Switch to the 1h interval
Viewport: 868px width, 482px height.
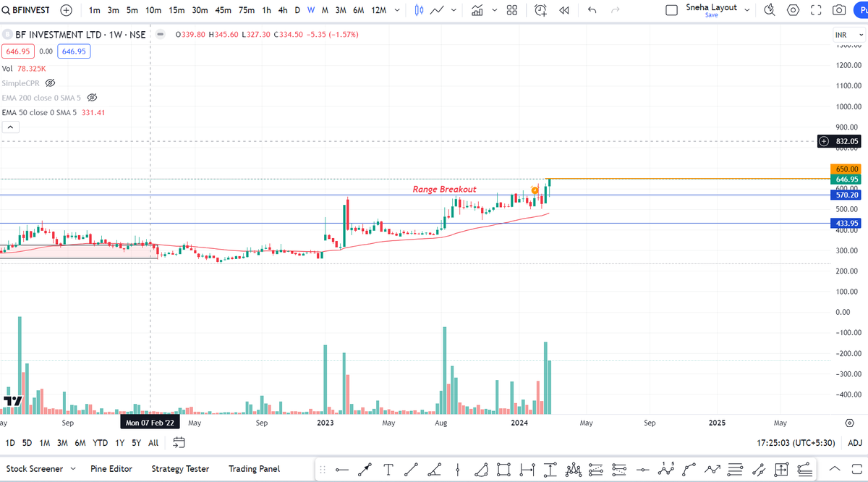(x=267, y=10)
